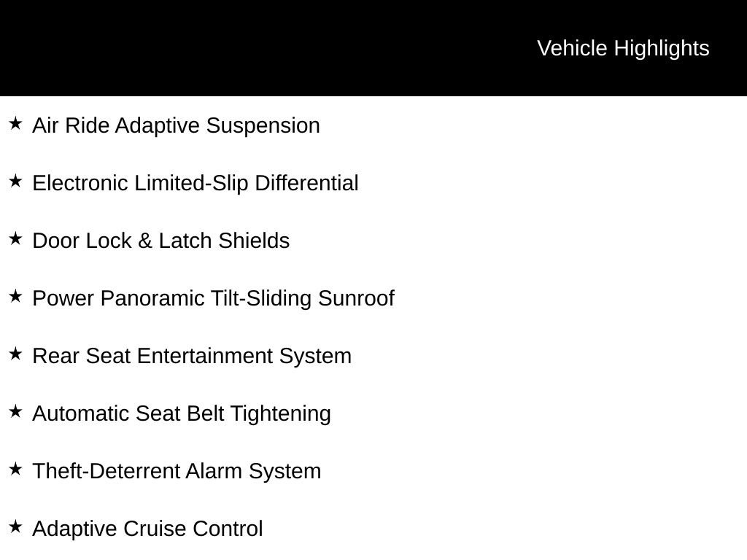Image resolution: width=747 pixels, height=560 pixels.
Task: Click the star beside Rear Seat Entertainment System
Action: (x=16, y=354)
